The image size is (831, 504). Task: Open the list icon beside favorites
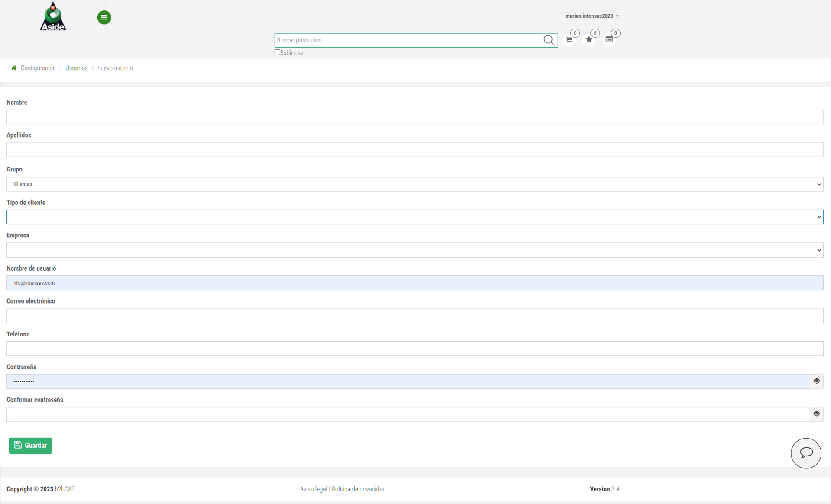click(609, 40)
